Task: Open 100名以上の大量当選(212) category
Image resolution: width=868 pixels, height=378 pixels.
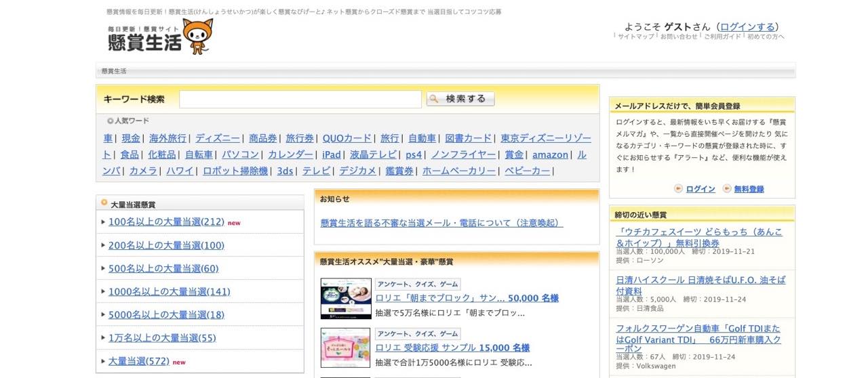Action: [166, 222]
